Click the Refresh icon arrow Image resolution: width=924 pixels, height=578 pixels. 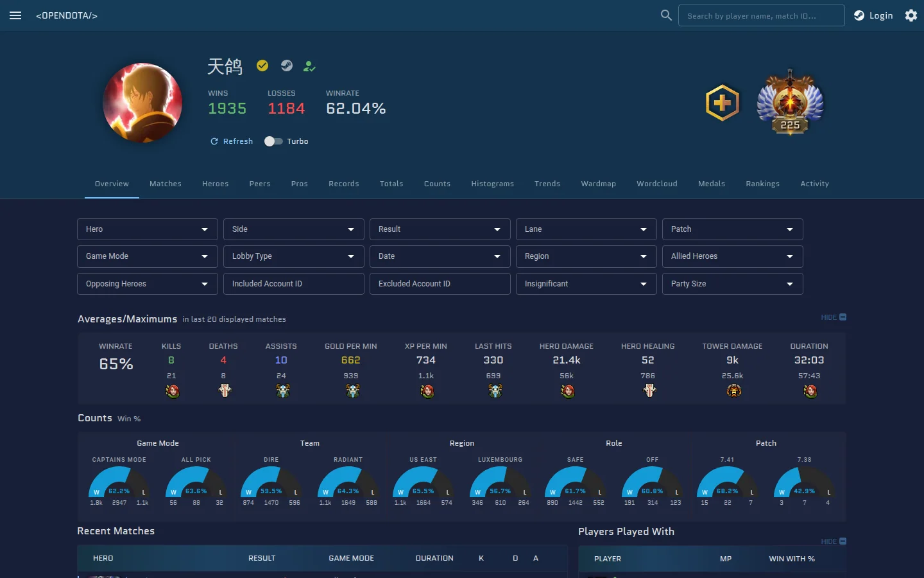point(214,141)
